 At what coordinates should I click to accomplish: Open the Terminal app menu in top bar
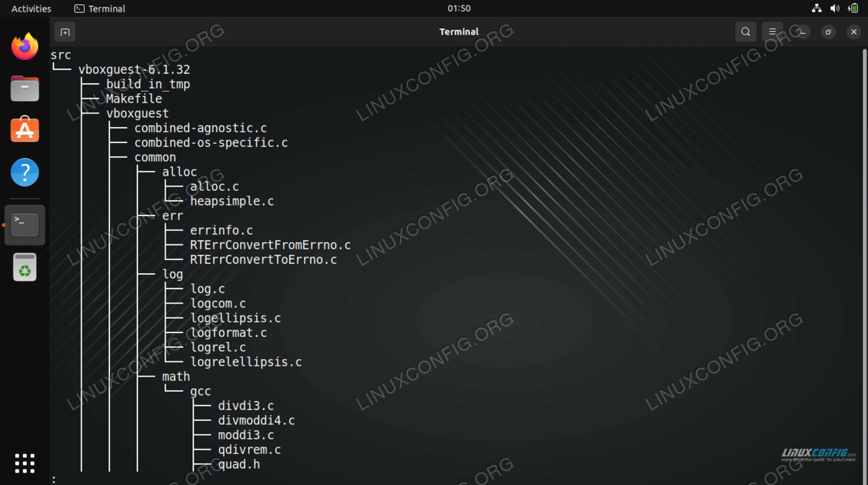tap(100, 9)
